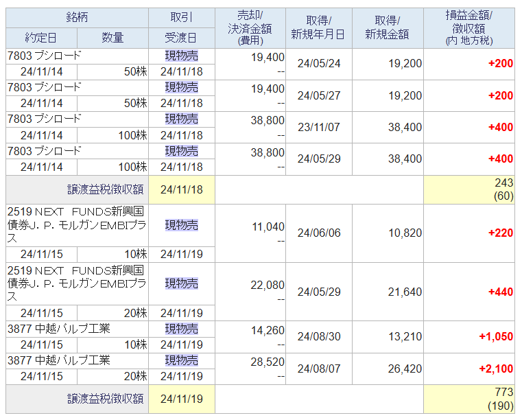The width and height of the screenshot is (522, 420).
Task: Click 現物売 in the 11,040 NEXT FUNDS row
Action: click(x=182, y=225)
